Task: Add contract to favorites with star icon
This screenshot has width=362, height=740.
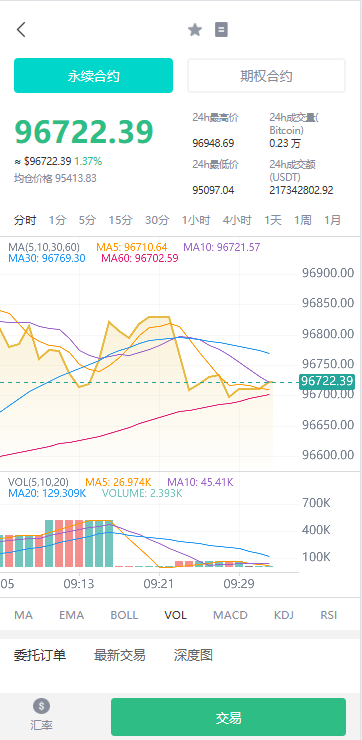Action: tap(194, 30)
